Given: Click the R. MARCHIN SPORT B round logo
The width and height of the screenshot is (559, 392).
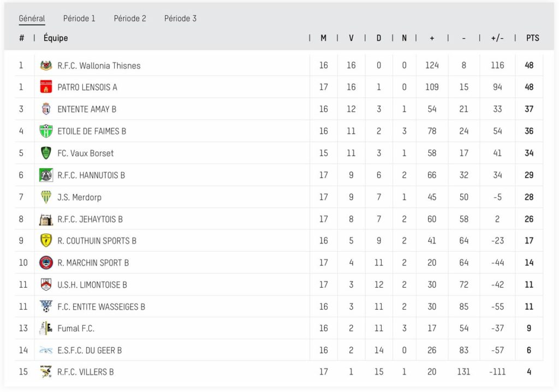Looking at the screenshot, I should point(46,263).
